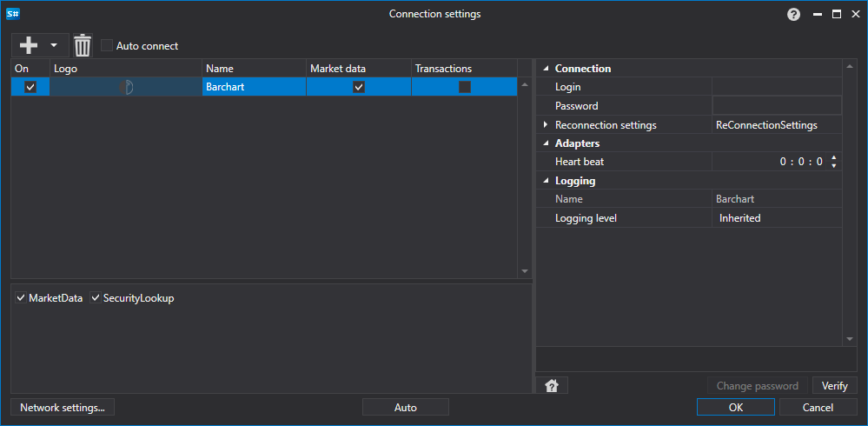868x426 pixels.
Task: Click the Password input field
Action: 777,105
